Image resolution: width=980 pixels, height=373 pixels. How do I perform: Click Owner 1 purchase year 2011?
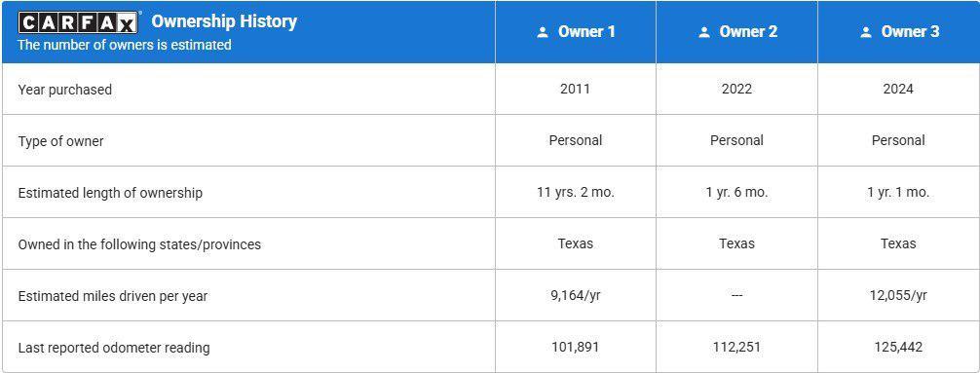(x=575, y=90)
